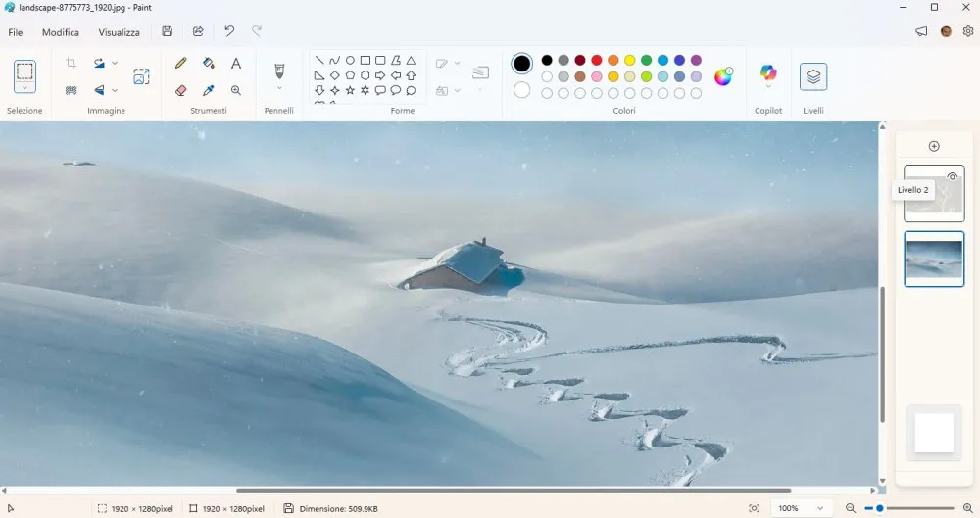Viewport: 980px width, 518px height.
Task: Open Paint settings gear
Action: (x=968, y=31)
